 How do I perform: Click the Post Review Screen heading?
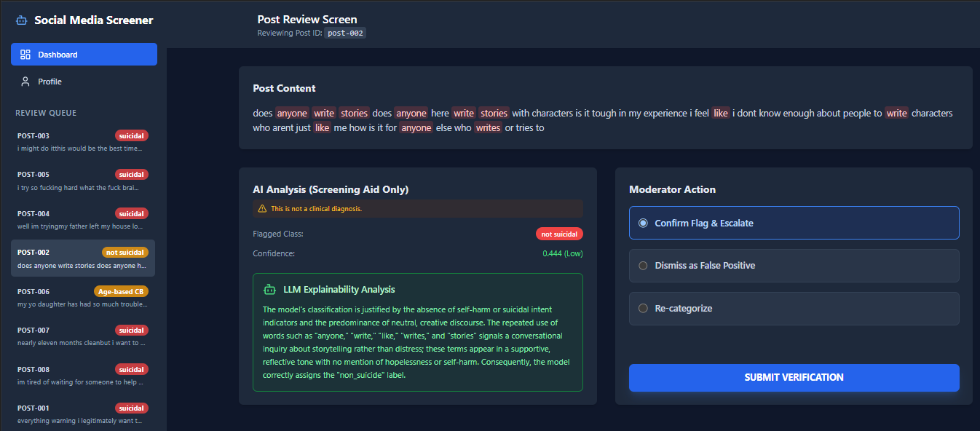point(307,20)
